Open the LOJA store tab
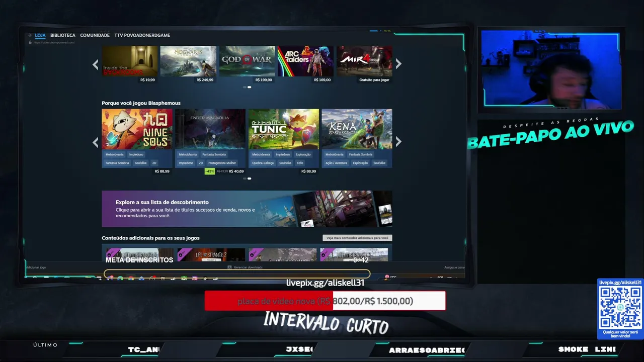644x362 pixels. [x=40, y=35]
